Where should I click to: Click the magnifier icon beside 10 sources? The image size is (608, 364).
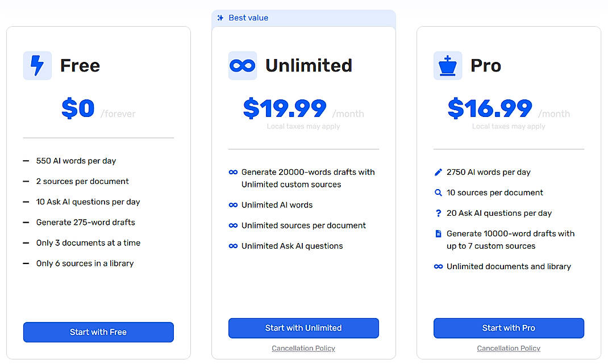click(438, 192)
